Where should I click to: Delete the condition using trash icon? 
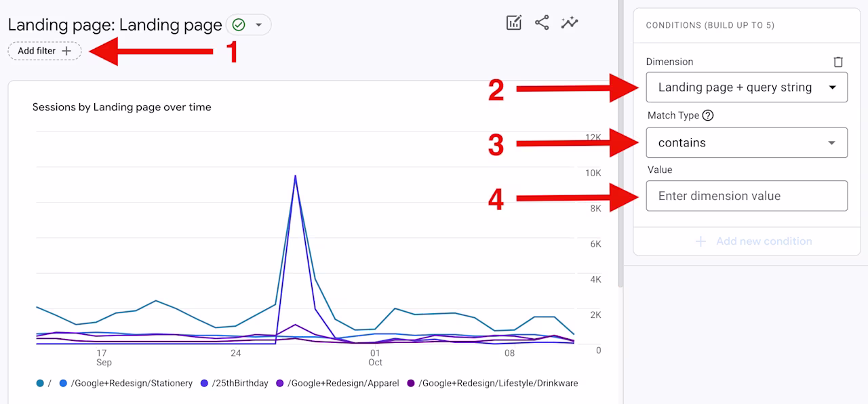tap(838, 62)
